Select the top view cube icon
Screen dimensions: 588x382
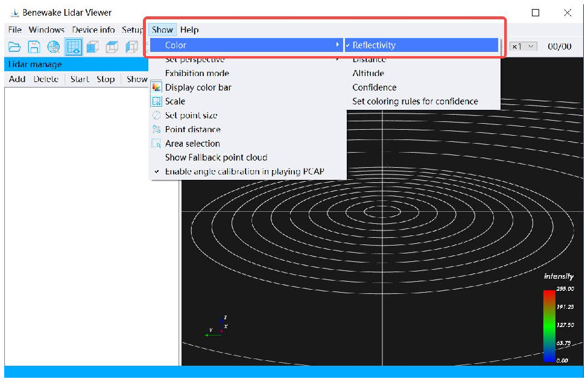click(x=112, y=47)
